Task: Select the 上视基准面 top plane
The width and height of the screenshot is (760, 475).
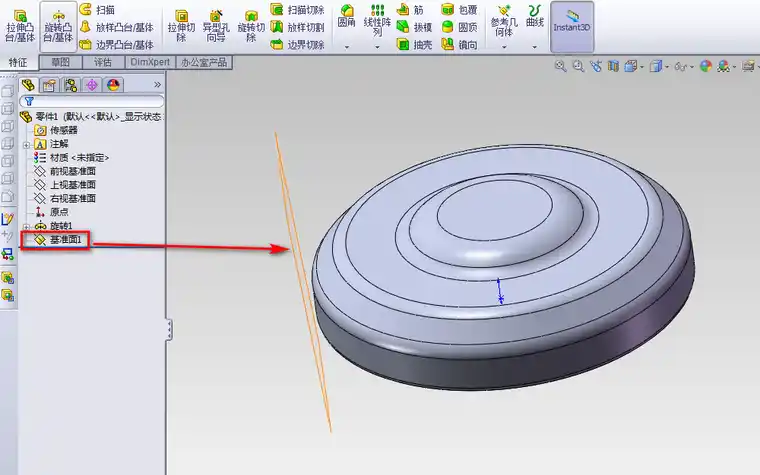Action: [x=65, y=185]
